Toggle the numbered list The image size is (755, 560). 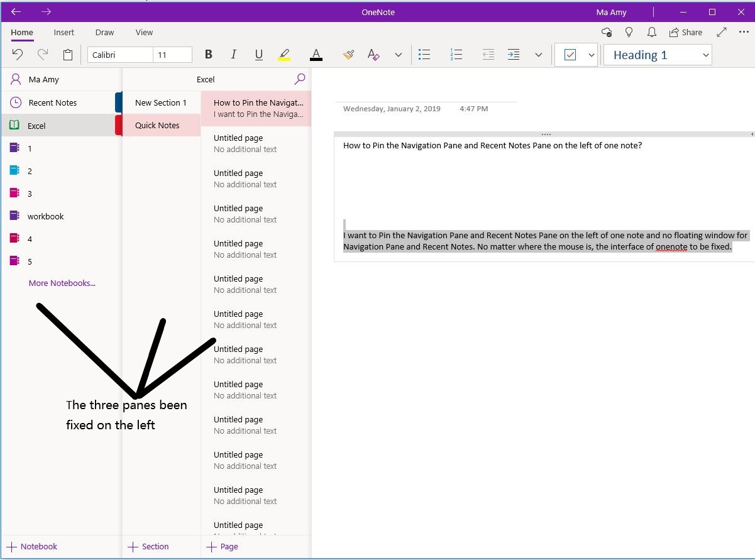457,55
